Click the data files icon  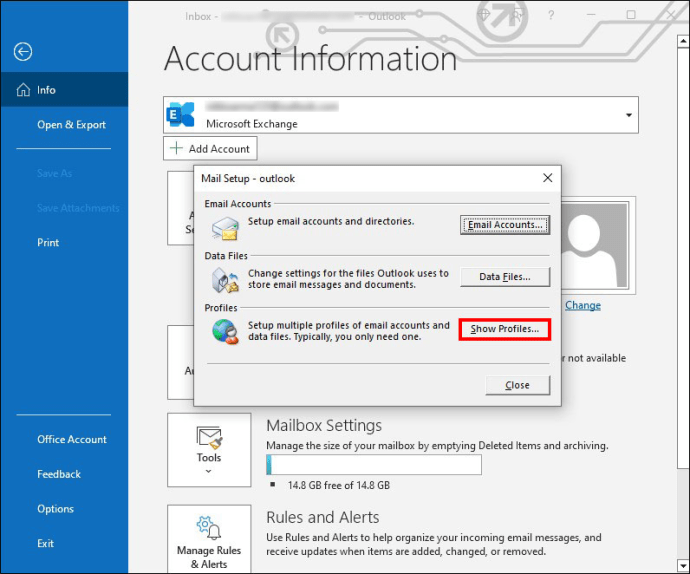pyautogui.click(x=225, y=280)
